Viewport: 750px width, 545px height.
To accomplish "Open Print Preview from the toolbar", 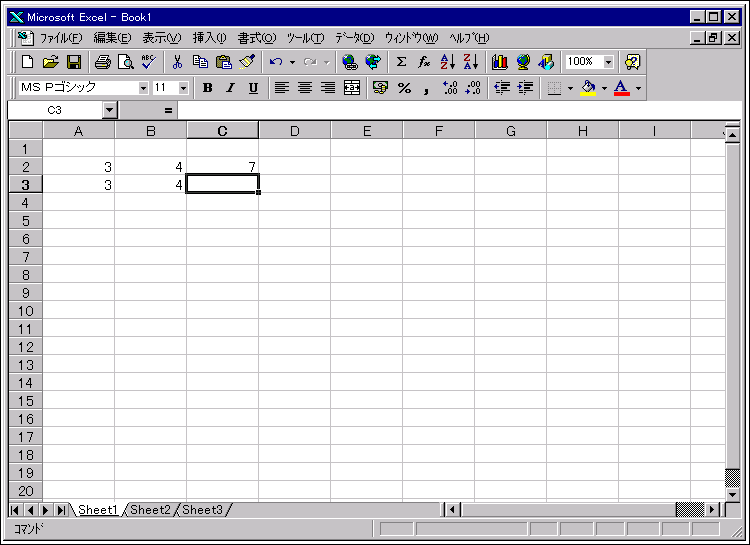I will pos(125,62).
